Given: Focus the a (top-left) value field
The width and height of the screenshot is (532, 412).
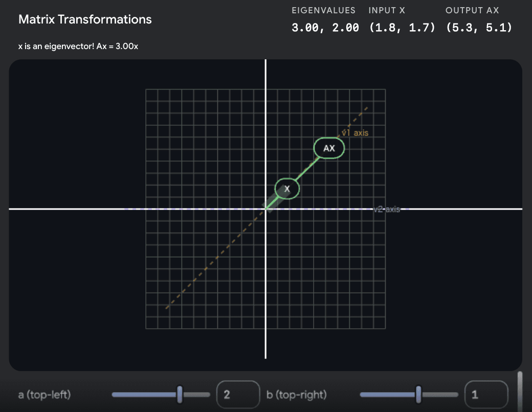Looking at the screenshot, I should pos(238,395).
